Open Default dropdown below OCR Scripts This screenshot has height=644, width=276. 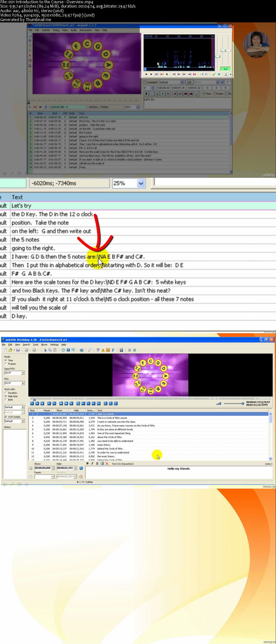(x=23, y=421)
